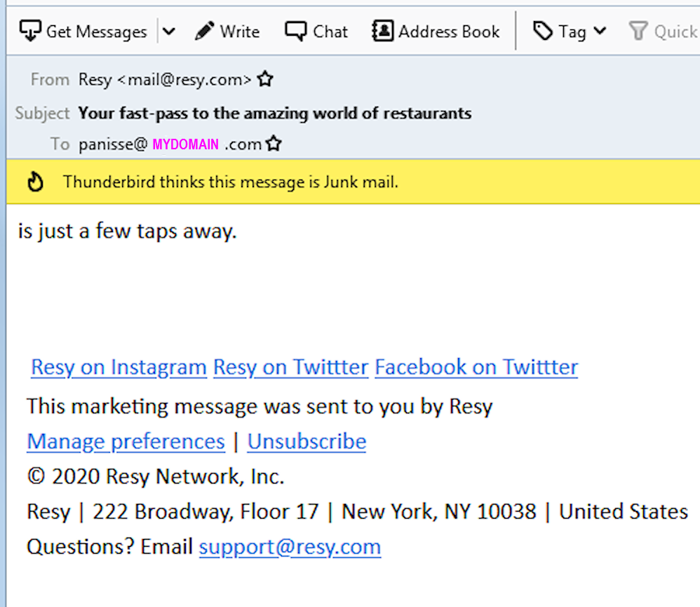Click the Tag label text

[x=572, y=32]
